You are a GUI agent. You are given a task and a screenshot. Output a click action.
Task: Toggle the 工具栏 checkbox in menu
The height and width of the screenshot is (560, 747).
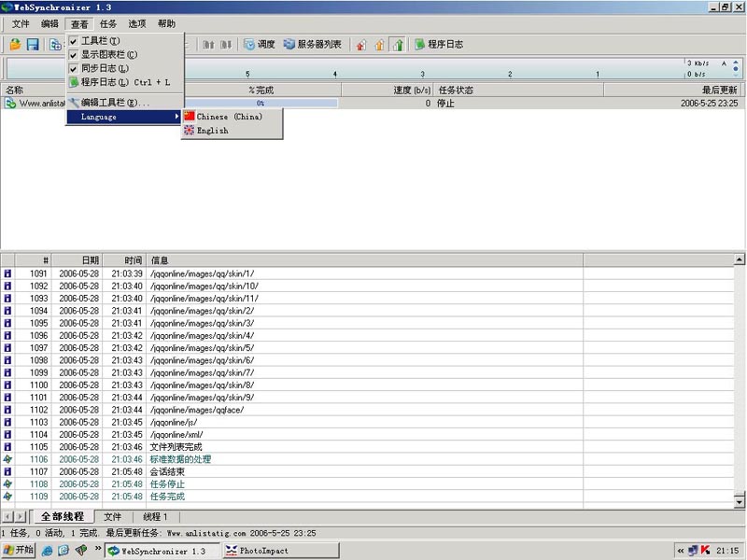(74, 41)
